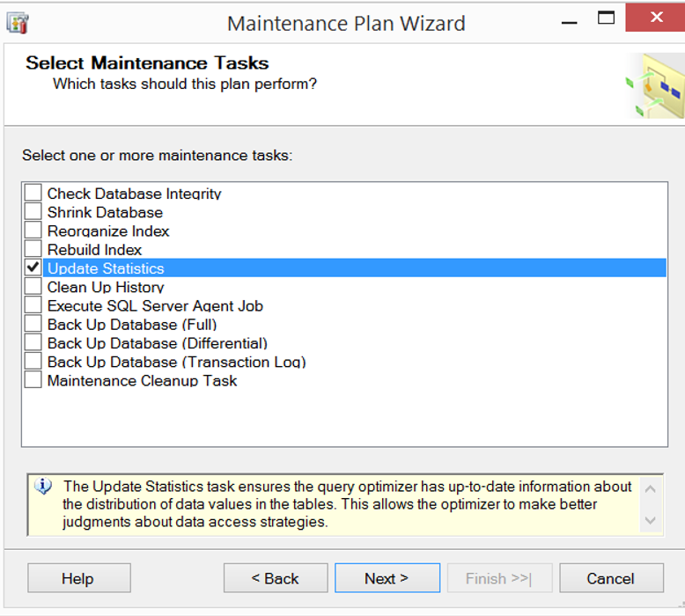Click the description box scroll down arrow

click(x=651, y=520)
